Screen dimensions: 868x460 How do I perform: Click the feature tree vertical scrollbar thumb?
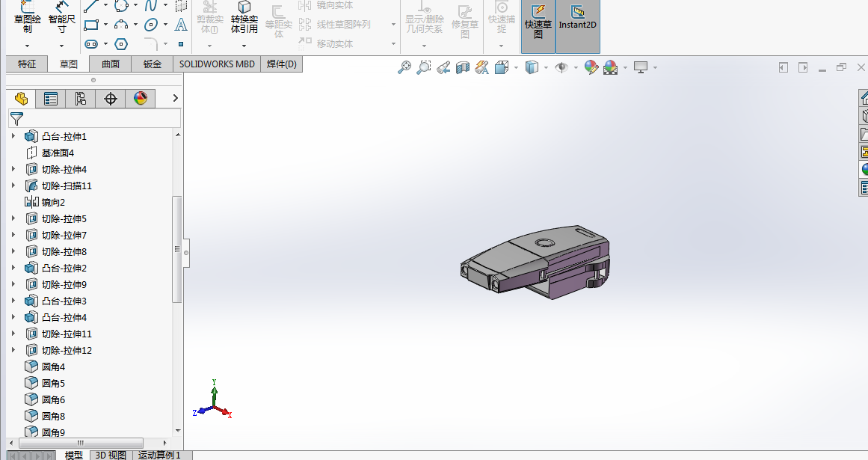click(x=177, y=249)
